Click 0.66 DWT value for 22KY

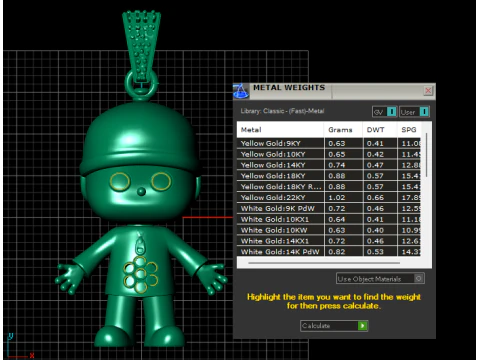coord(375,198)
